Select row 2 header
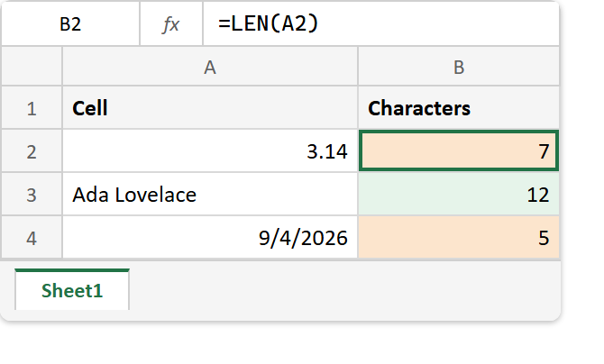 click(32, 151)
